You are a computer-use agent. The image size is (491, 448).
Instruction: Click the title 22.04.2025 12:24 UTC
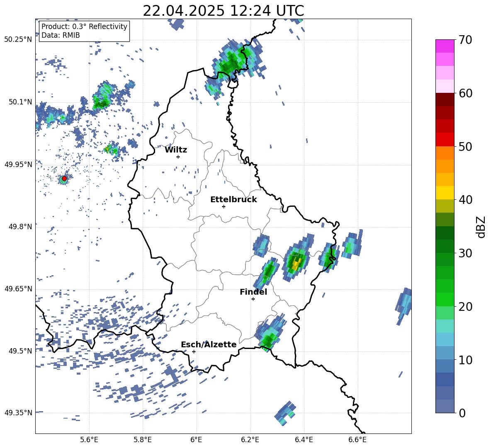pos(223,11)
